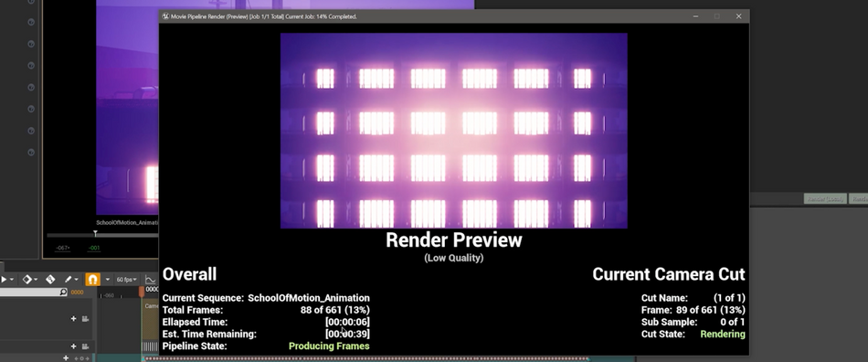Viewport: 868px width, 362px height.
Task: Select the Camera cut clip in the Sequencer
Action: coord(151,319)
